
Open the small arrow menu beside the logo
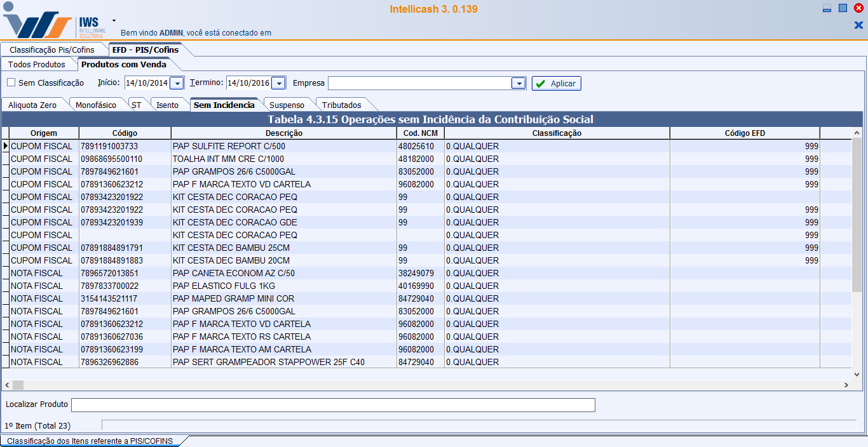coord(114,20)
